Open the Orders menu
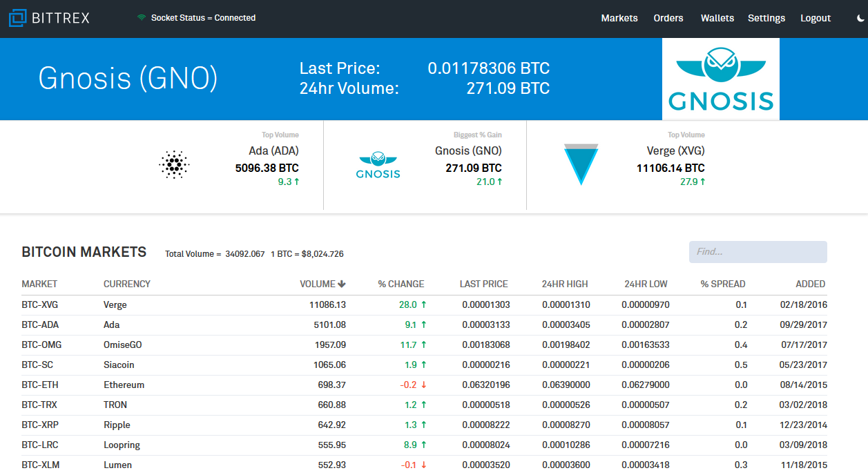Viewport: 868px width, 475px height. point(668,18)
